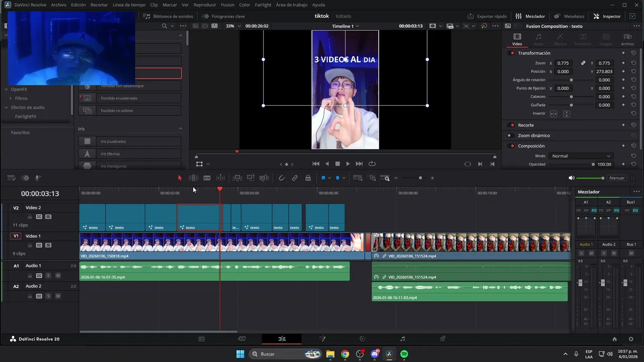Collapse the Iris transitions section
Image resolution: width=644 pixels, height=362 pixels.
click(181, 129)
